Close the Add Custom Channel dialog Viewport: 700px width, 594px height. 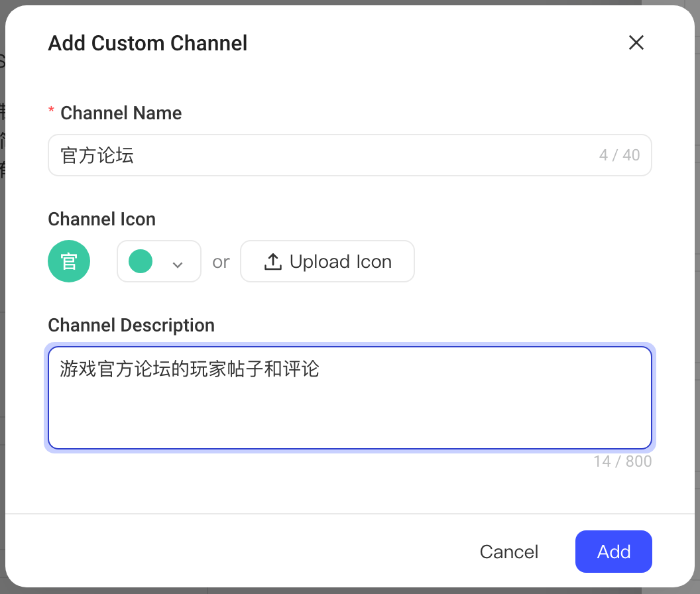(x=636, y=43)
